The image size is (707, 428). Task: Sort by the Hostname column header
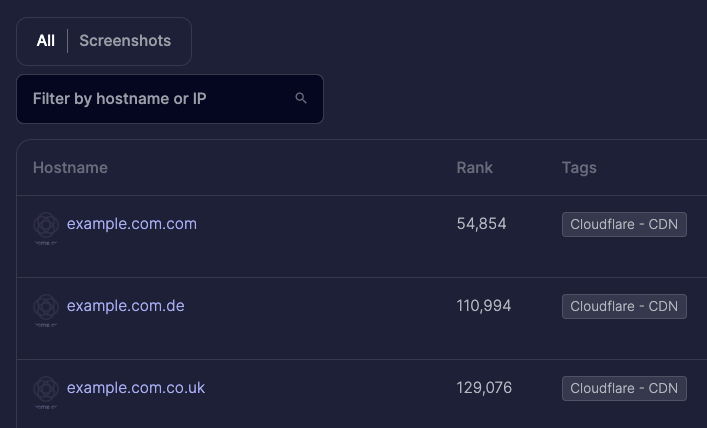70,168
